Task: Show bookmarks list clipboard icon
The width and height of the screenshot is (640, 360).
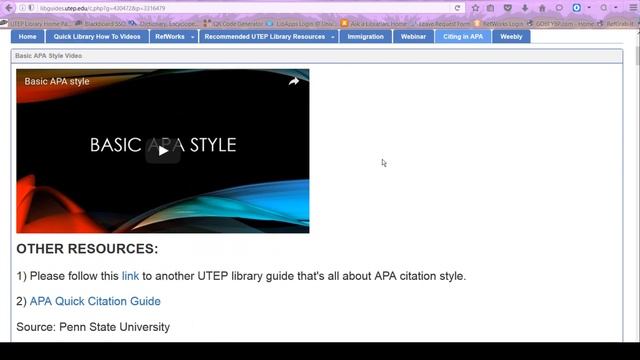Action: pos(491,8)
